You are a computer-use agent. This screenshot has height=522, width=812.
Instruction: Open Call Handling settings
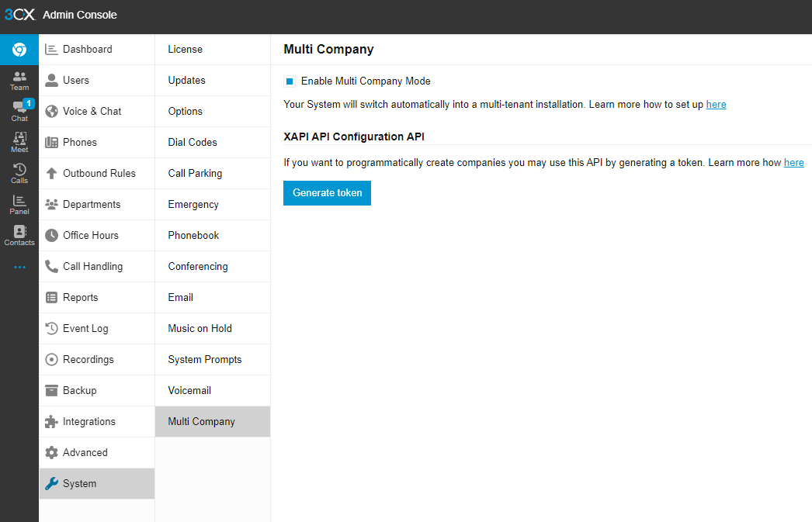click(x=97, y=267)
